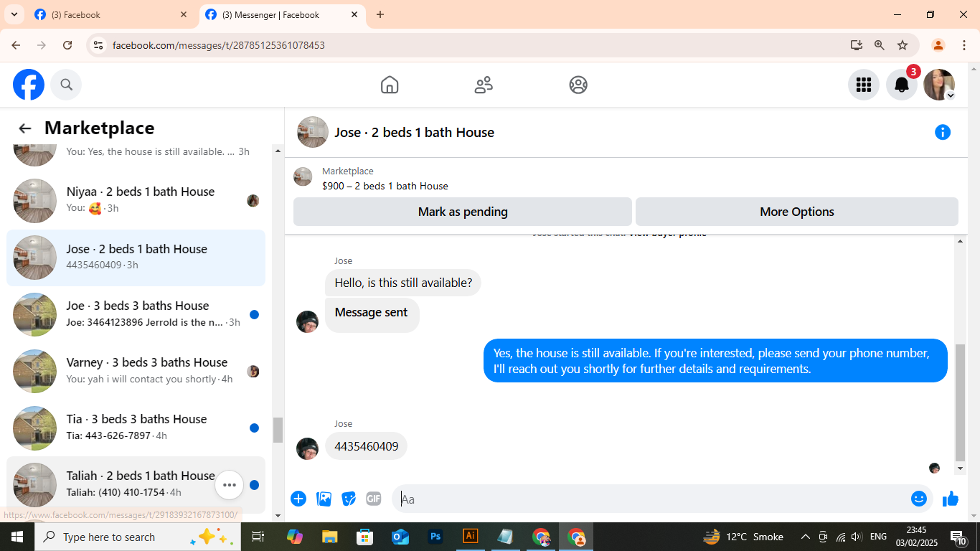Show conversation information icon for Jose chat
Screen dimensions: 980x551
coord(943,132)
